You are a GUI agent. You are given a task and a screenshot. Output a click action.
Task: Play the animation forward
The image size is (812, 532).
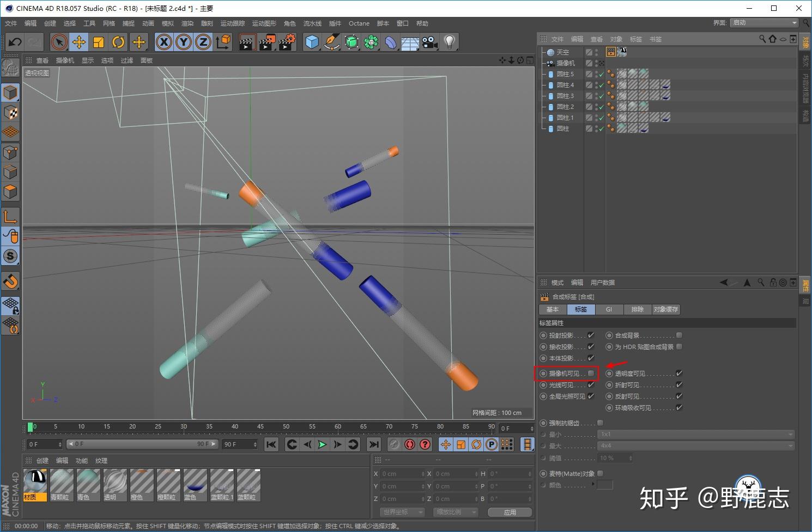point(322,444)
